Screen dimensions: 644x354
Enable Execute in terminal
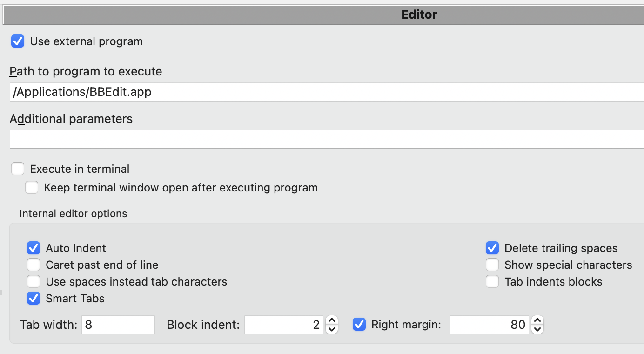click(17, 169)
